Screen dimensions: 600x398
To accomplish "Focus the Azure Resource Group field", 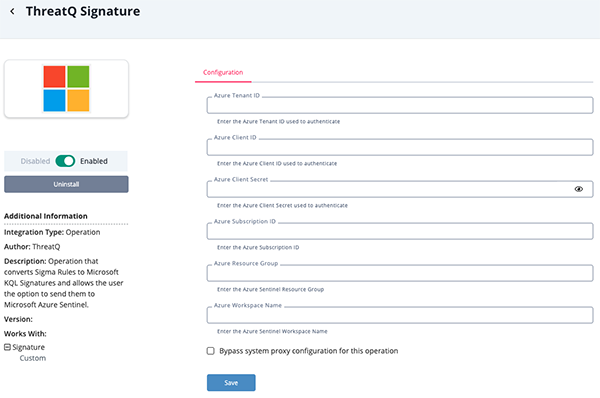I will (x=400, y=273).
